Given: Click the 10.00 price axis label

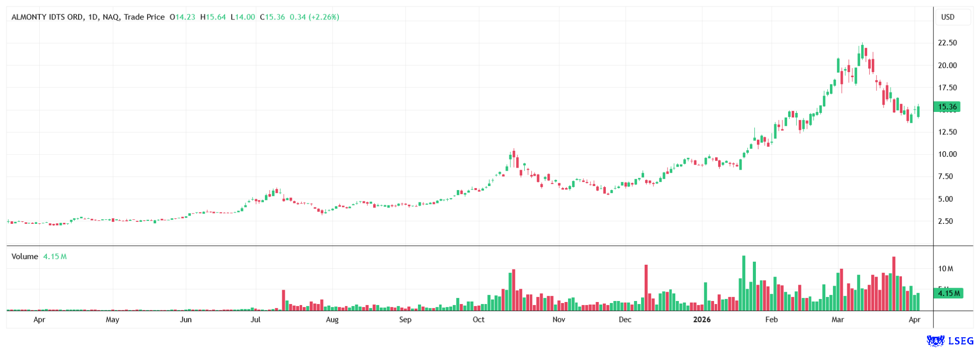Looking at the screenshot, I should click(947, 154).
